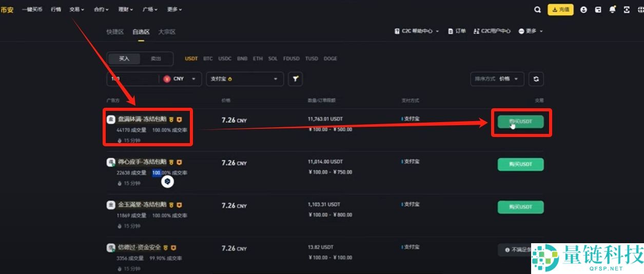
Task: Click the 订单 orders icon link
Action: (457, 31)
